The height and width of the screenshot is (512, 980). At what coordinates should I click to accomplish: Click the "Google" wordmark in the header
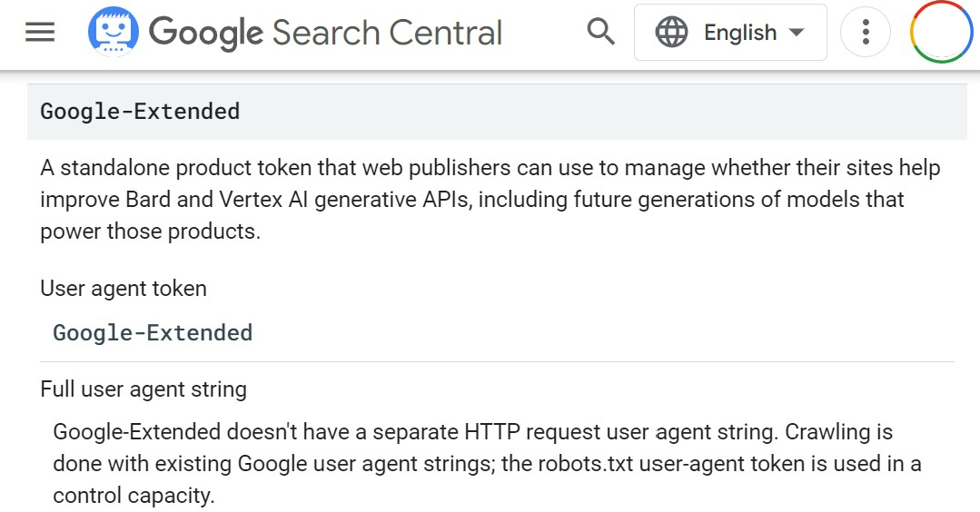pos(206,33)
